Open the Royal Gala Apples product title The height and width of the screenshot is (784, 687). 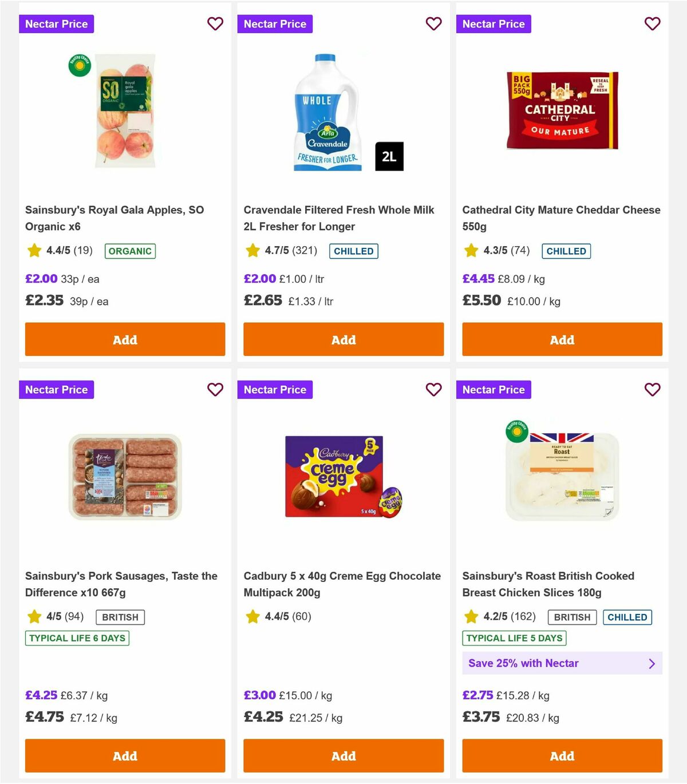[x=115, y=218]
